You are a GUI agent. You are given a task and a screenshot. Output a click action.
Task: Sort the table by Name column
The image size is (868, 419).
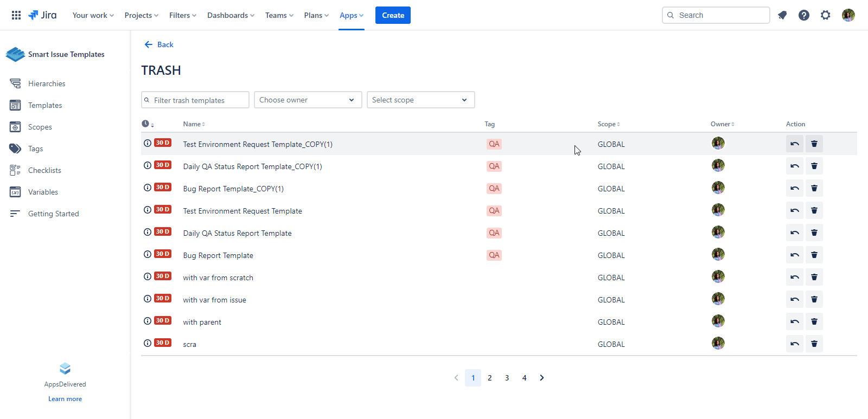pyautogui.click(x=194, y=124)
